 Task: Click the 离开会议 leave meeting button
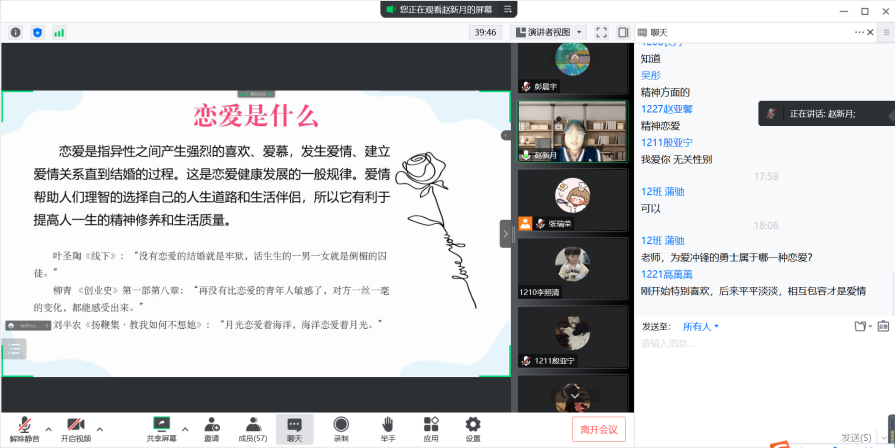[x=599, y=430]
